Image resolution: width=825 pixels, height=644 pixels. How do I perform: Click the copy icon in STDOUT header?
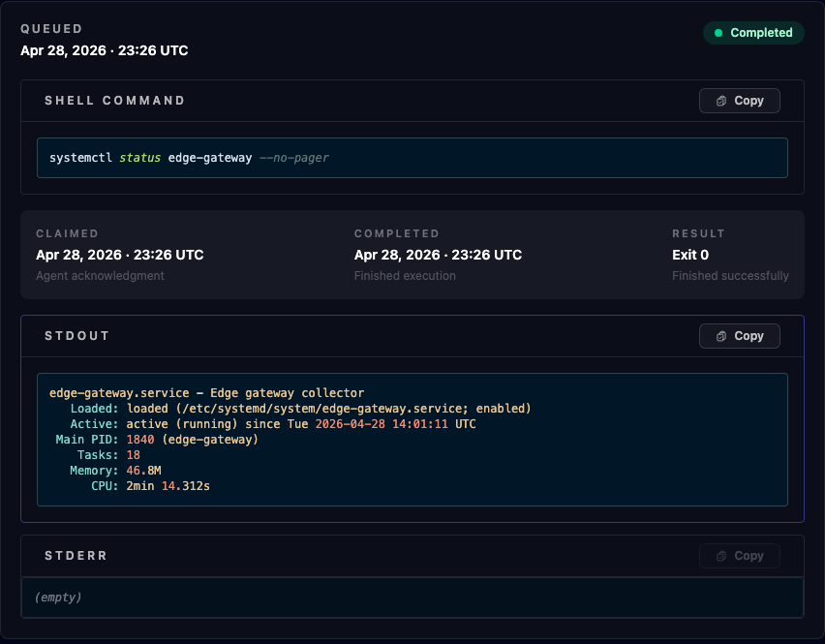point(721,336)
